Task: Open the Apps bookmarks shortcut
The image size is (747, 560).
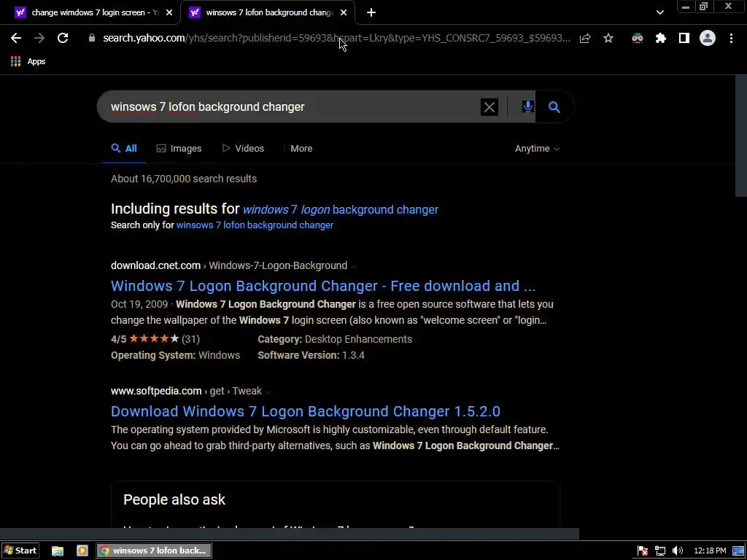Action: [x=28, y=61]
